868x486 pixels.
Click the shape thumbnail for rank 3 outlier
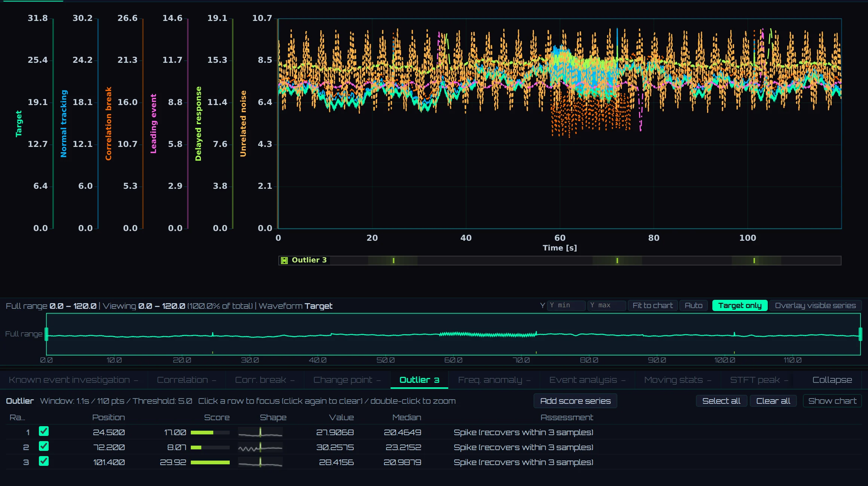click(x=260, y=462)
